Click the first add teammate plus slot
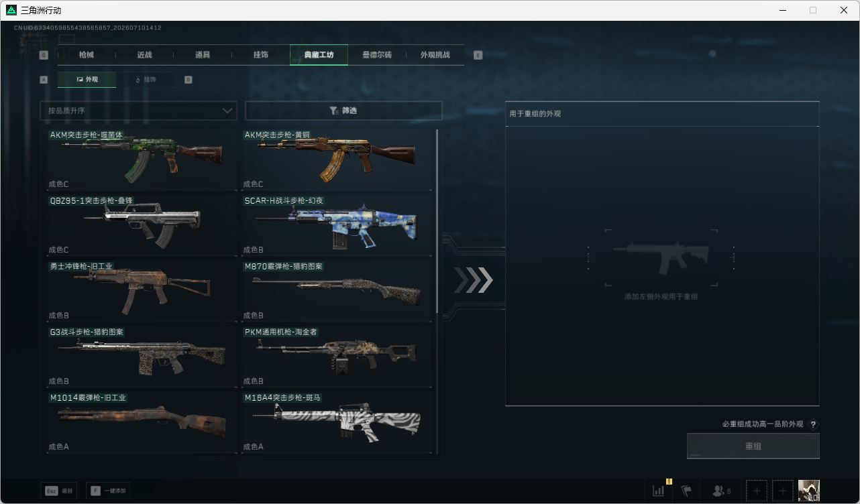Screen dimensions: 860x504 click(757, 491)
